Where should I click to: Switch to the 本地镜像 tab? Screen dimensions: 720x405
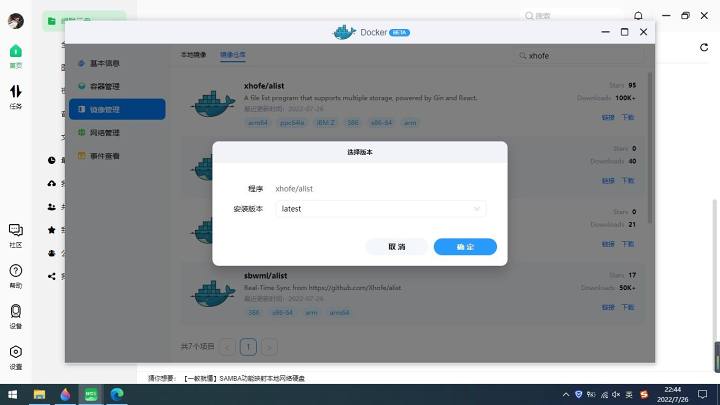click(x=193, y=55)
